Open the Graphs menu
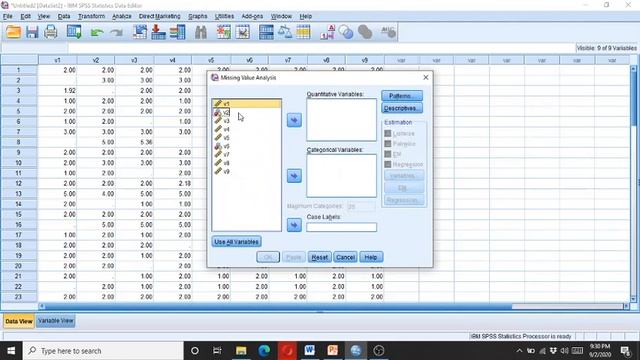The height and width of the screenshot is (360, 640). click(198, 16)
